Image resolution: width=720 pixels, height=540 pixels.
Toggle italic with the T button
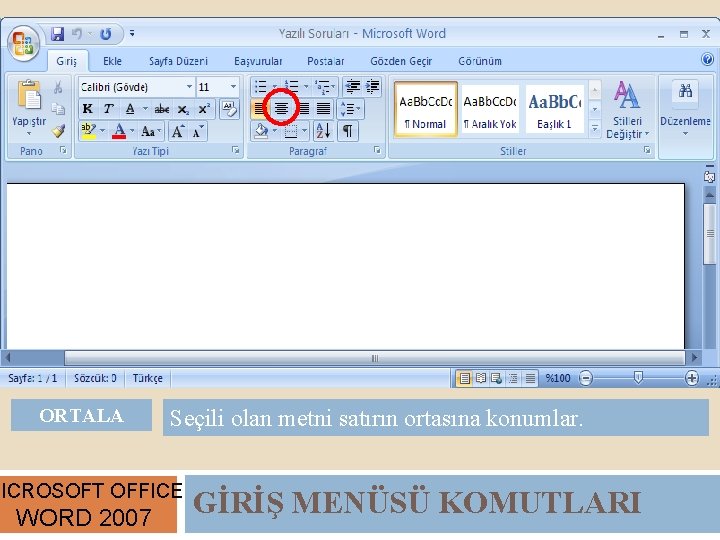pos(108,109)
